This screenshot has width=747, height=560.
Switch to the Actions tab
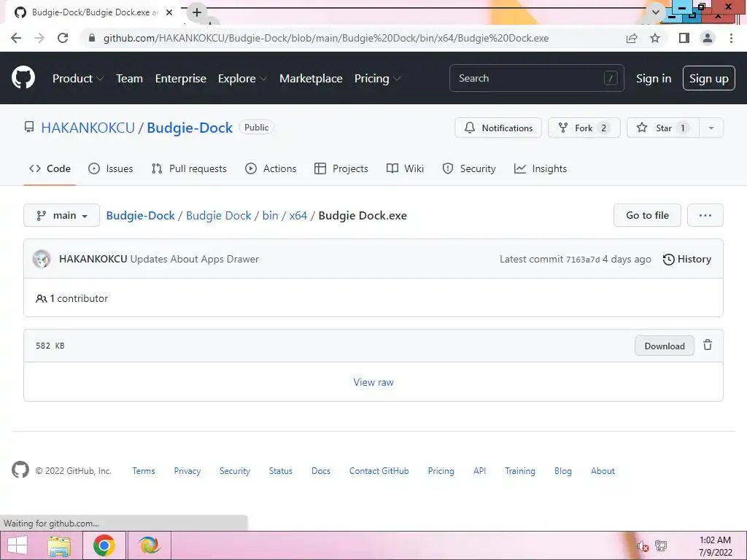271,168
